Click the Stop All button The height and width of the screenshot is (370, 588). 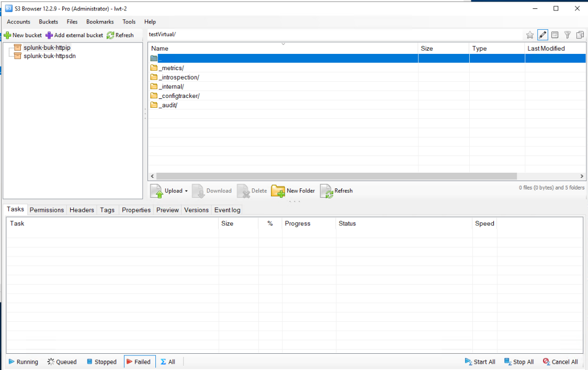tap(519, 362)
